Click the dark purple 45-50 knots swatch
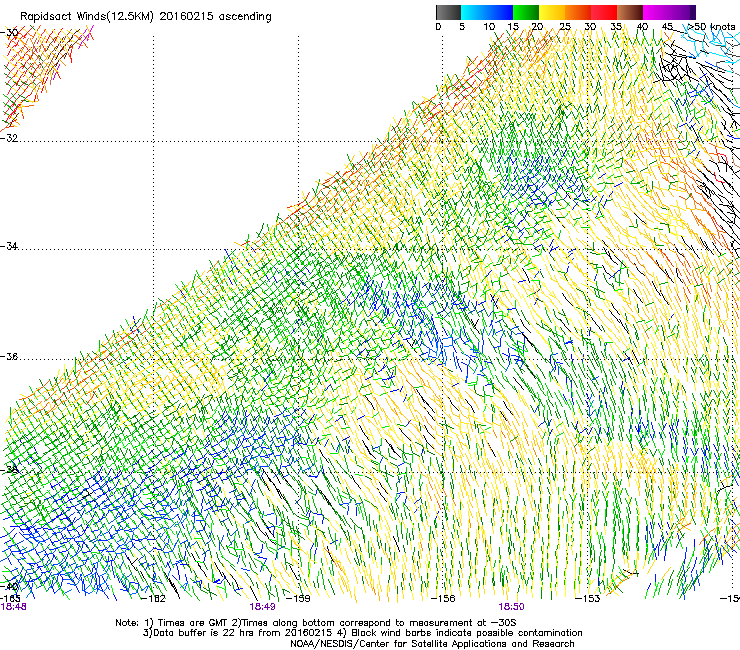This screenshot has width=740, height=650. (x=682, y=12)
